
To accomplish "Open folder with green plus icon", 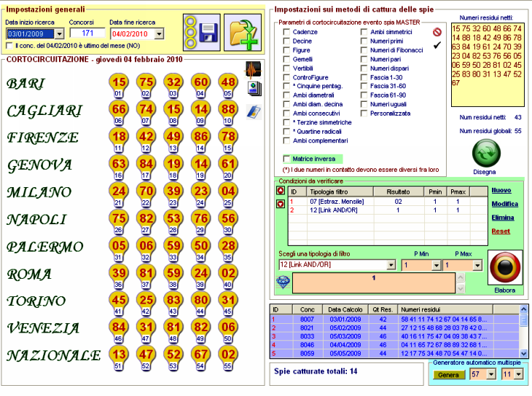I will (243, 33).
